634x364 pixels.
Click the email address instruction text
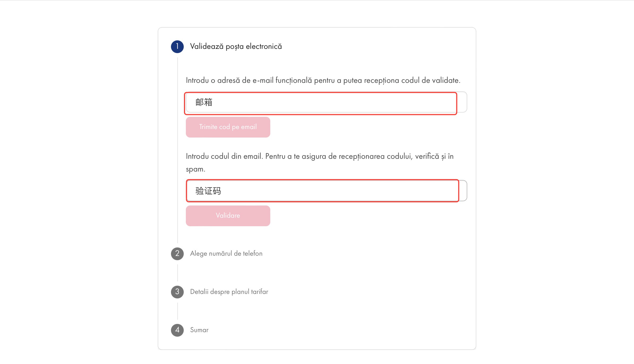tap(323, 80)
